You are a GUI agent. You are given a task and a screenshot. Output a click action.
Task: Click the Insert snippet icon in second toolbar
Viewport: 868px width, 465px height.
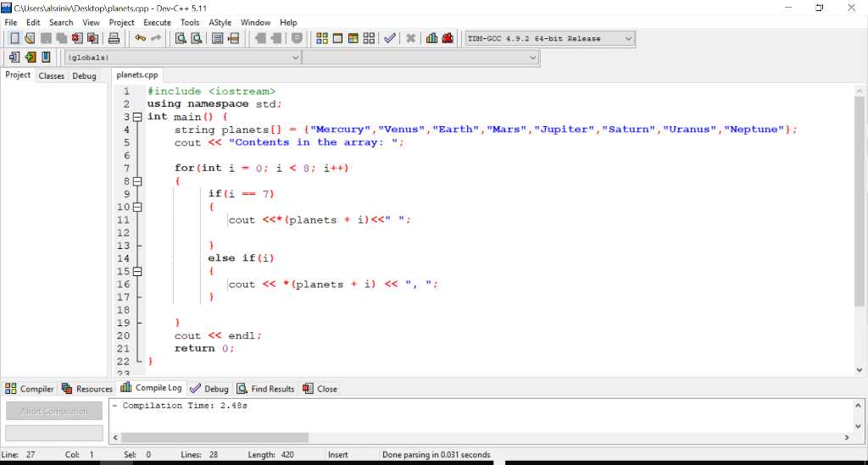pos(14,57)
